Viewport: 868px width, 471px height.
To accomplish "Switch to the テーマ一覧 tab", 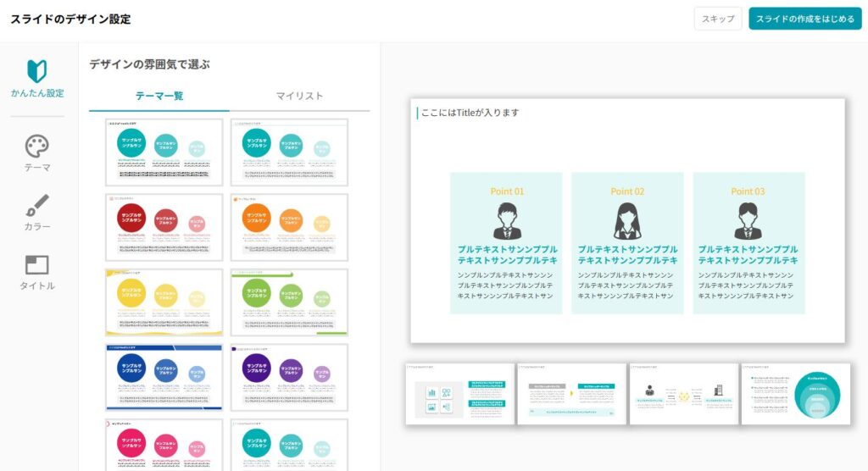I will [159, 96].
